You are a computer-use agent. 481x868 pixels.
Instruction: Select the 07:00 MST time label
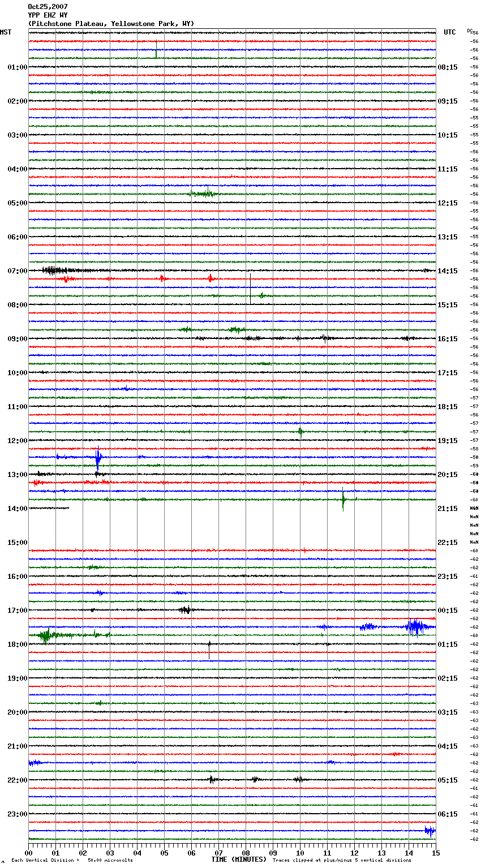(18, 271)
